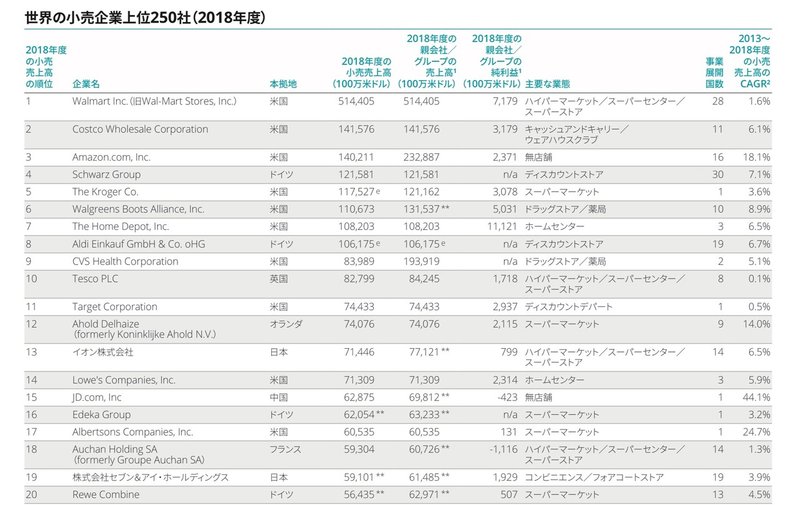
Task: Select Edeka Group company name
Action: (x=101, y=415)
